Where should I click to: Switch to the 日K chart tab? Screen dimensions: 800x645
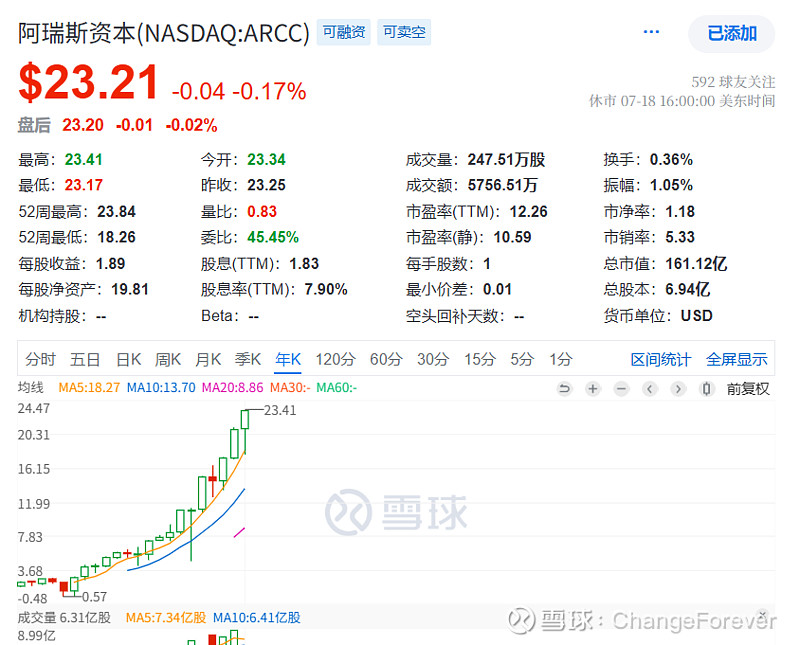129,359
